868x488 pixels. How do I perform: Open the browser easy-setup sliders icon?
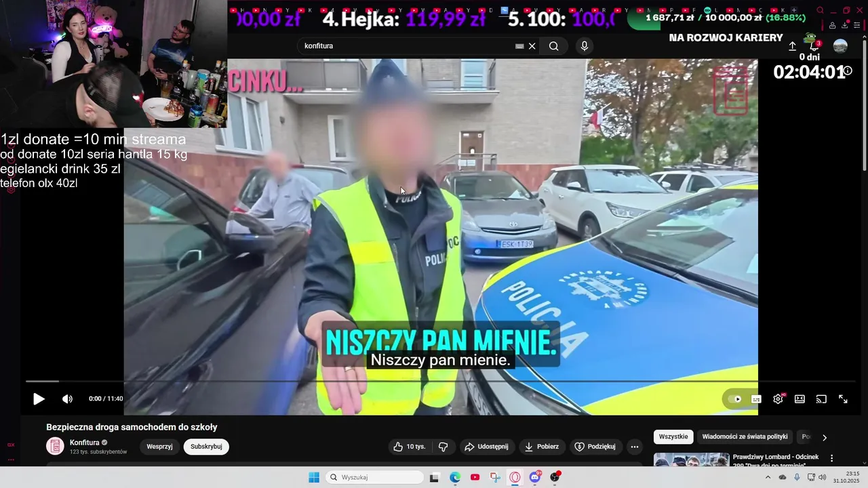coord(857,26)
